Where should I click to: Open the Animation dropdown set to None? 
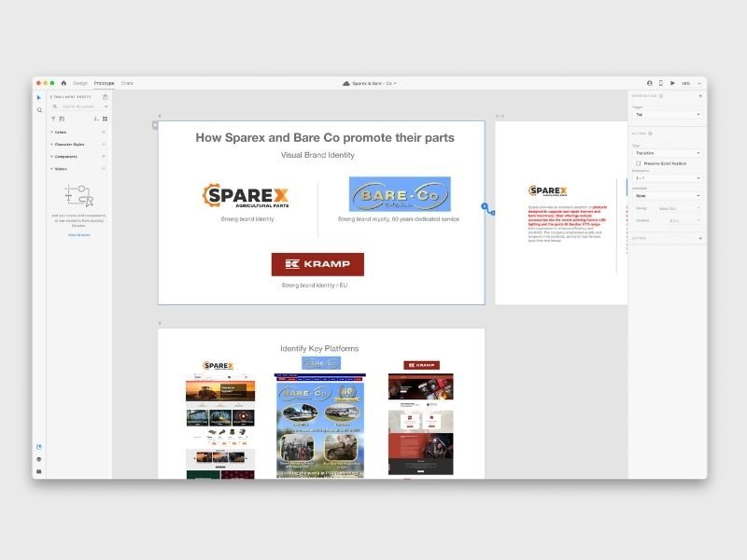tap(667, 196)
